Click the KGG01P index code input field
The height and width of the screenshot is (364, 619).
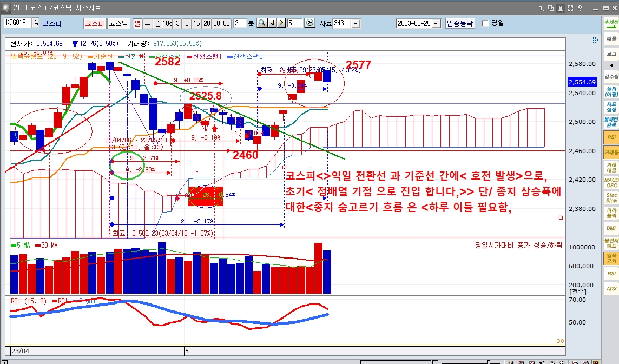17,23
